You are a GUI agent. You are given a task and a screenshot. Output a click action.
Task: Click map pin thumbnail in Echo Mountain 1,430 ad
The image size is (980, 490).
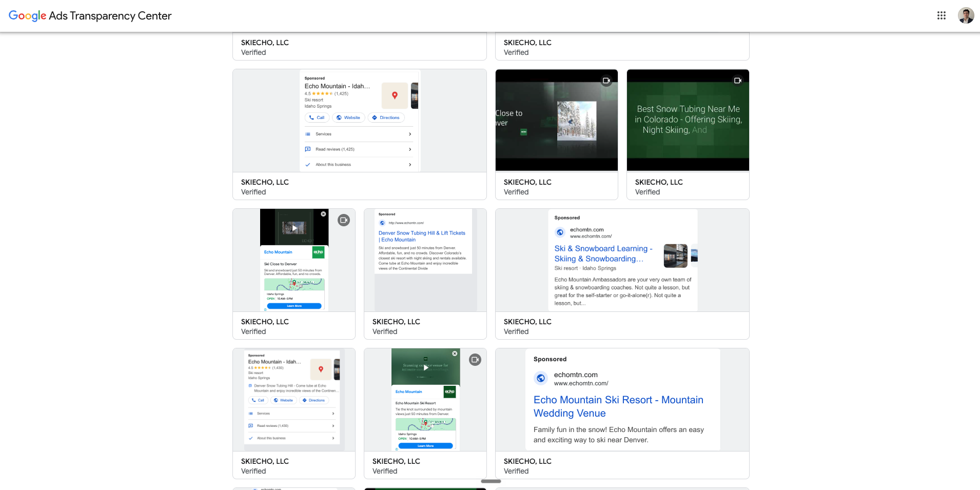pyautogui.click(x=321, y=369)
